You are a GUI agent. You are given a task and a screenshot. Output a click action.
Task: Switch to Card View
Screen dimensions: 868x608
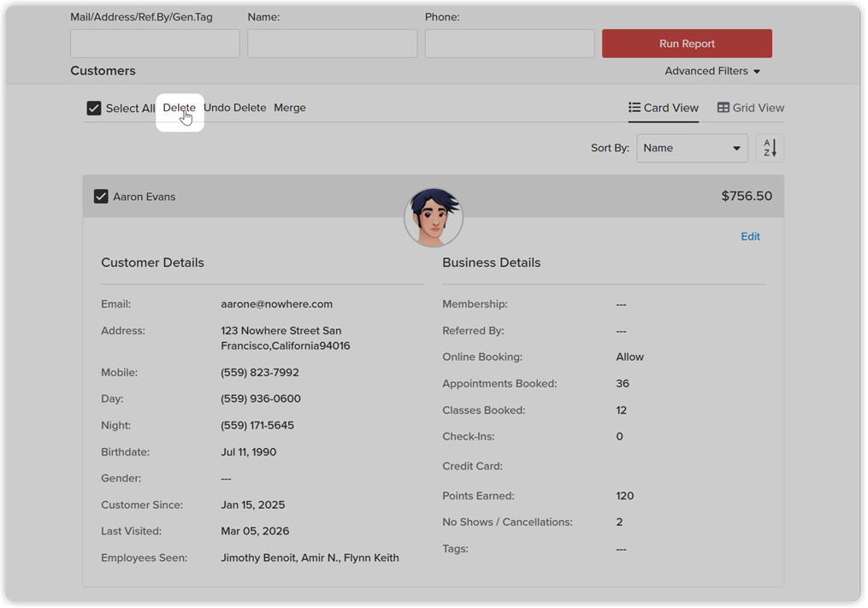pyautogui.click(x=663, y=108)
